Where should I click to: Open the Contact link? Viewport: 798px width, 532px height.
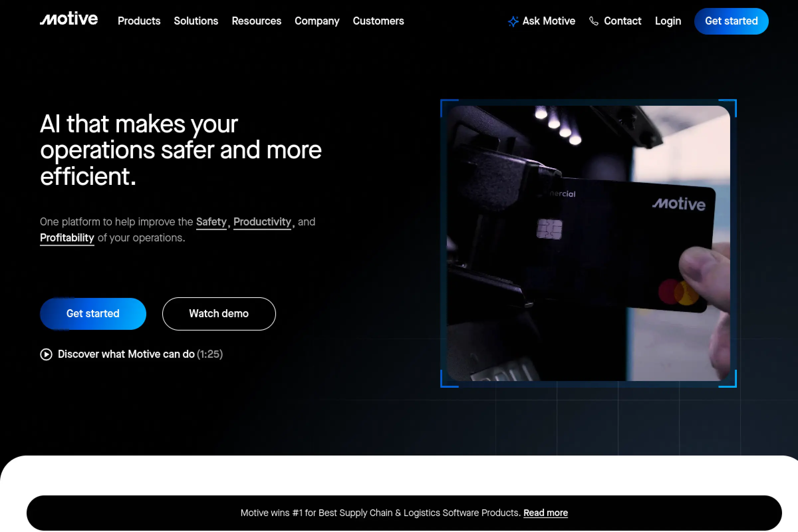[x=622, y=21]
